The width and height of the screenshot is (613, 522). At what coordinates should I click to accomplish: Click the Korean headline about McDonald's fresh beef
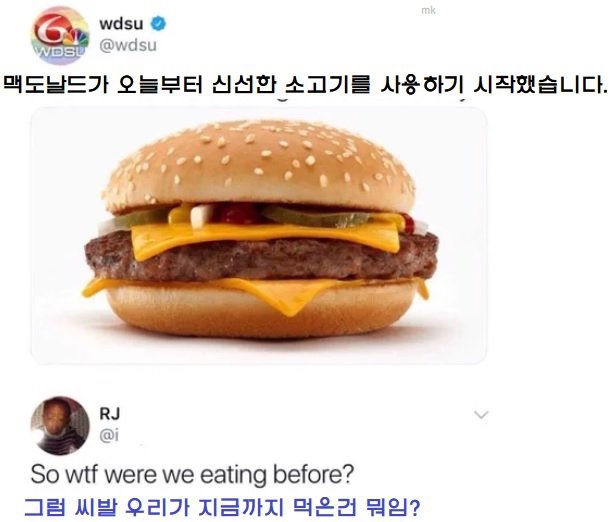pyautogui.click(x=306, y=84)
